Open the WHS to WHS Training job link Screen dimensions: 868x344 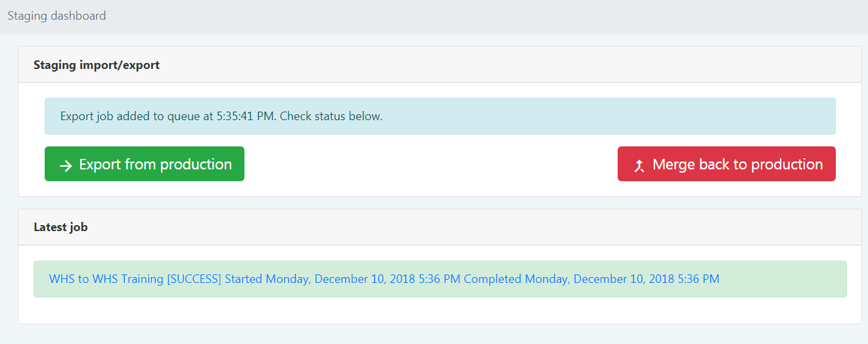tap(106, 279)
